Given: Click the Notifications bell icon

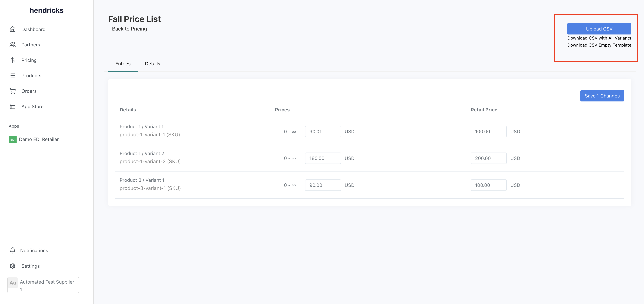Looking at the screenshot, I should (x=12, y=250).
